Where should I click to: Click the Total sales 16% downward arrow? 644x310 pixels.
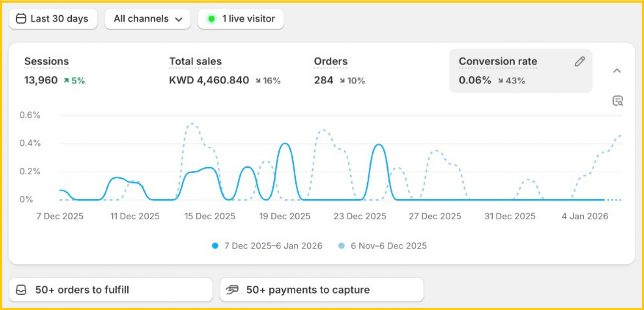pyautogui.click(x=258, y=81)
